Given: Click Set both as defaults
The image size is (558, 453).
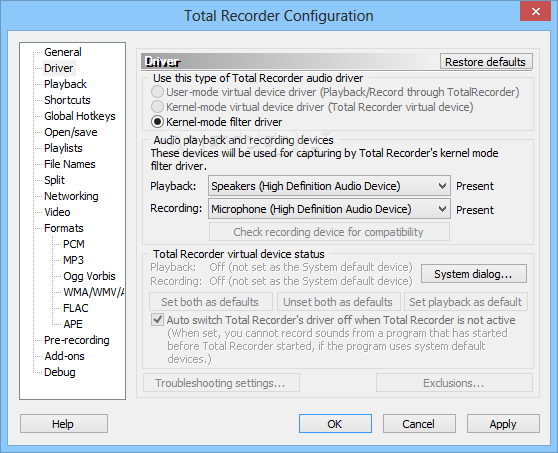Looking at the screenshot, I should [x=210, y=302].
